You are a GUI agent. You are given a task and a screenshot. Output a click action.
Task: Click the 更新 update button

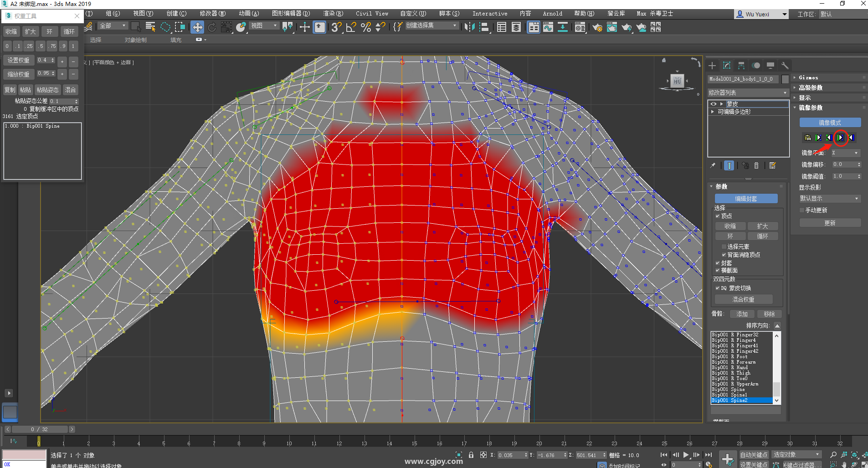point(830,223)
